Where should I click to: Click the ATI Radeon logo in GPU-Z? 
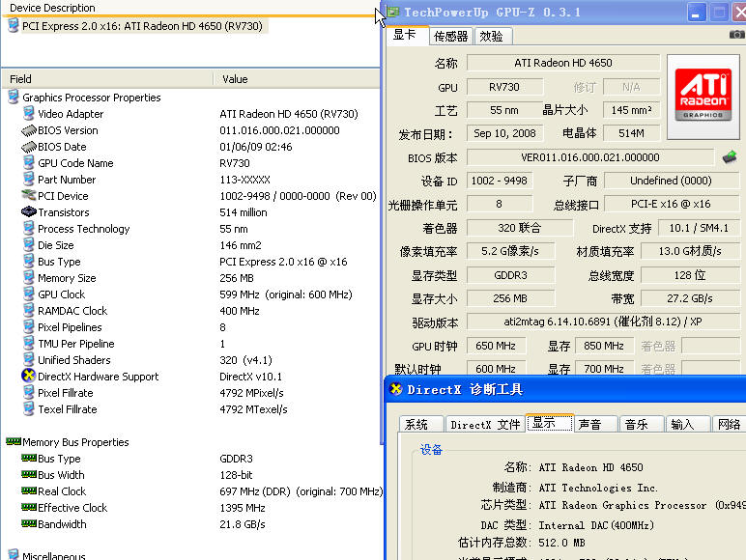[x=703, y=97]
